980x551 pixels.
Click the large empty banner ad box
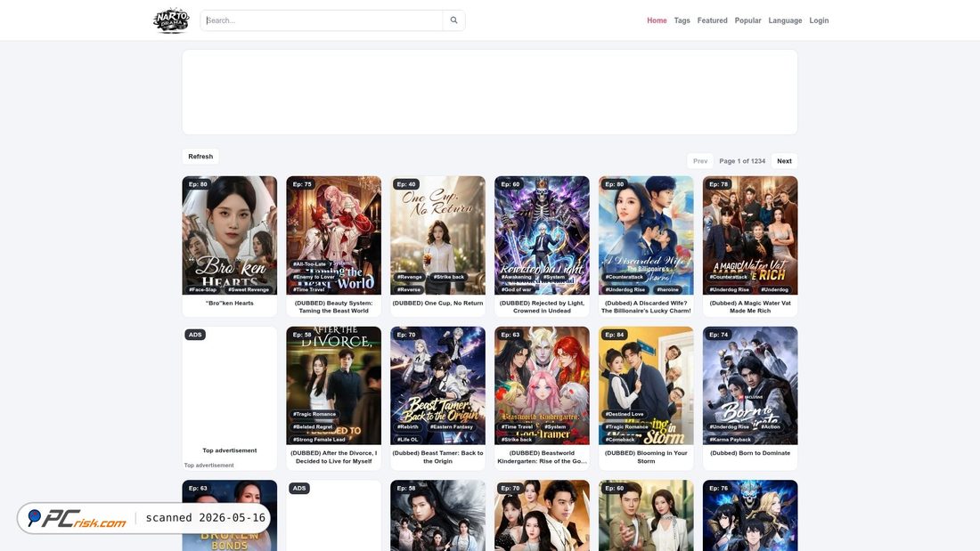(x=490, y=92)
